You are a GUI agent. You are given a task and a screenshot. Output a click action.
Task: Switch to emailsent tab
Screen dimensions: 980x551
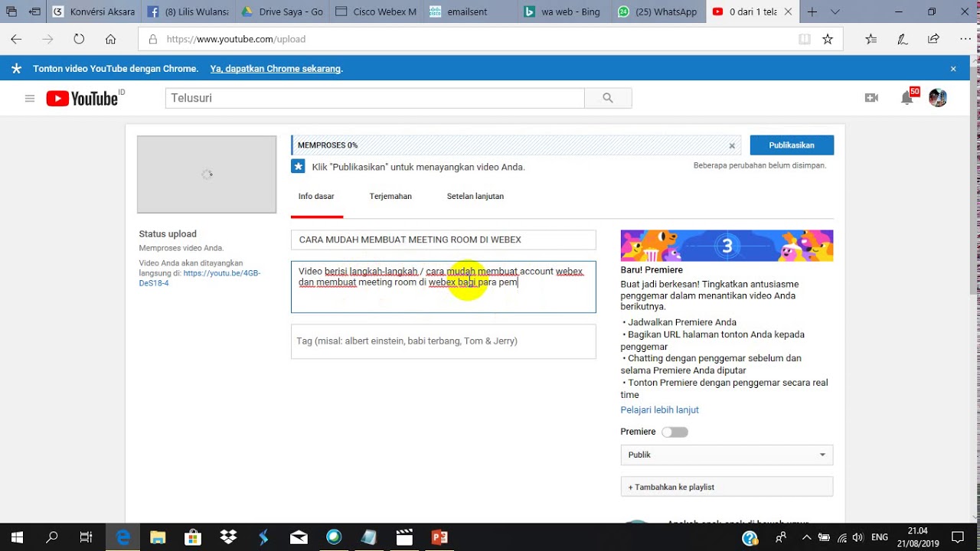click(469, 11)
